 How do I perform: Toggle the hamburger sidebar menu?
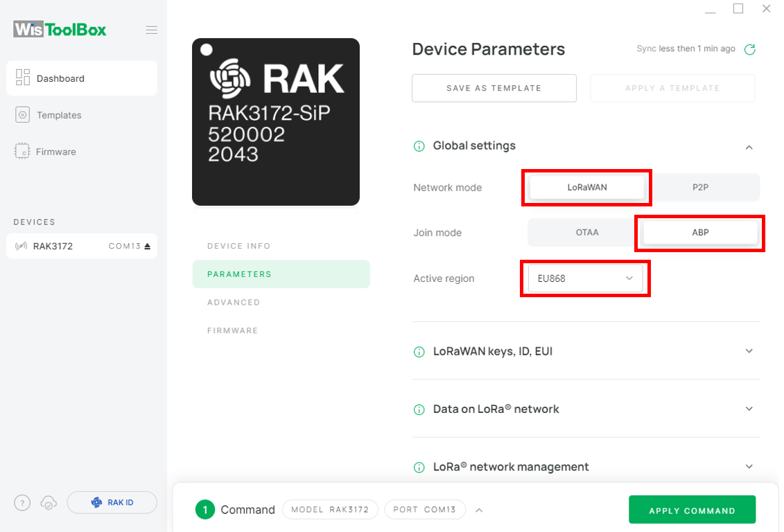pyautogui.click(x=152, y=30)
